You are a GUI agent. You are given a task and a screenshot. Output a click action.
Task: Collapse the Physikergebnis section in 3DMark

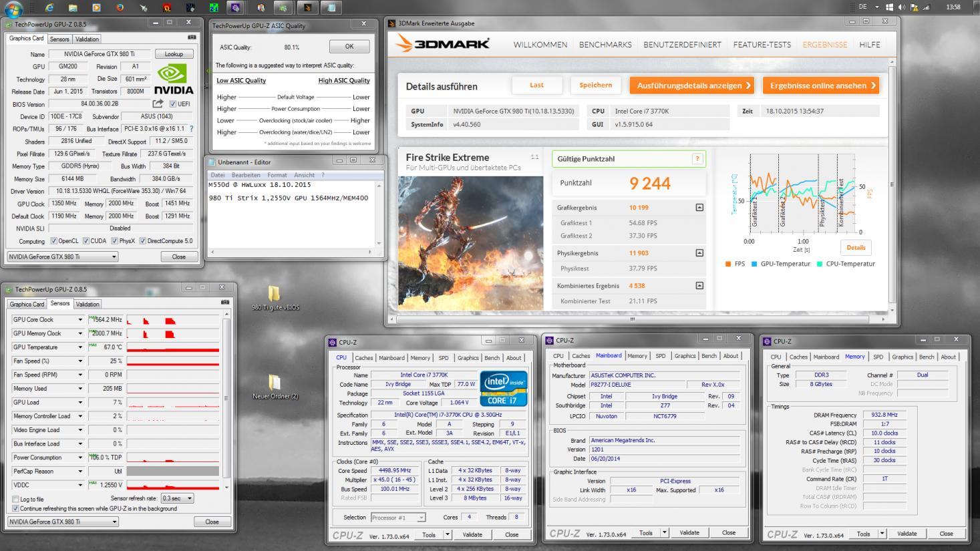(x=699, y=252)
